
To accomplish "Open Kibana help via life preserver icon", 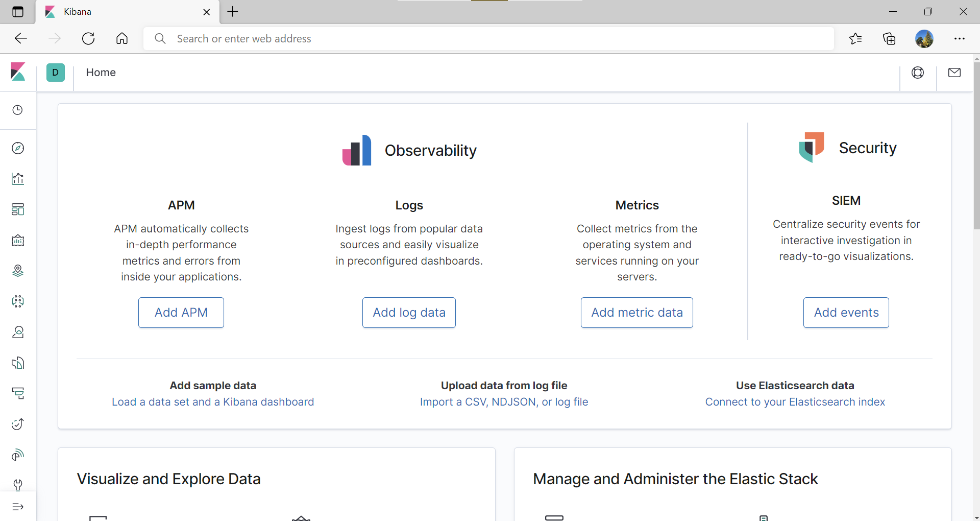I will 918,73.
